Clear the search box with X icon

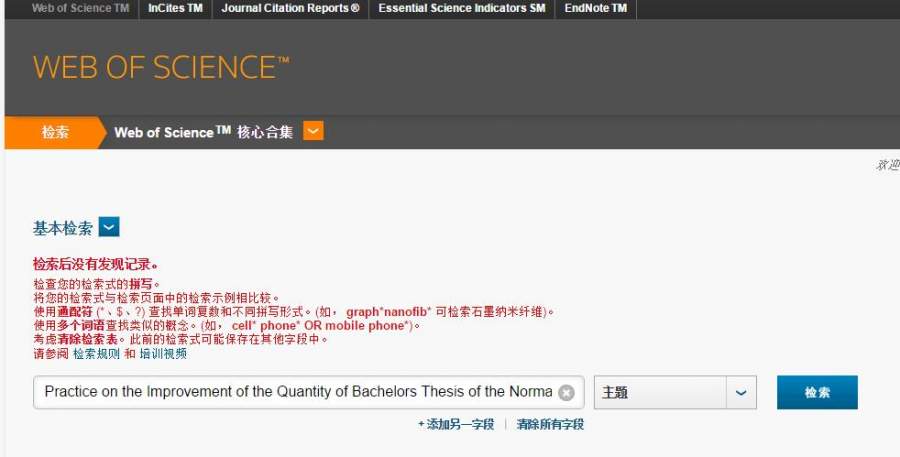pos(566,393)
